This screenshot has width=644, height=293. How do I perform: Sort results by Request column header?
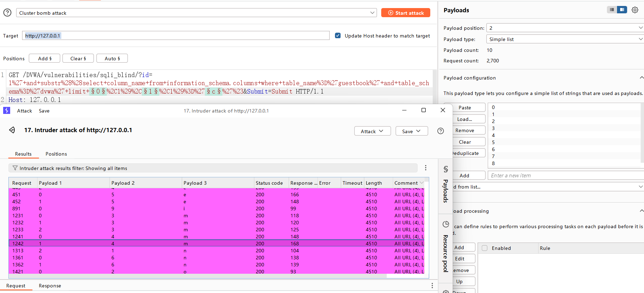(23, 183)
